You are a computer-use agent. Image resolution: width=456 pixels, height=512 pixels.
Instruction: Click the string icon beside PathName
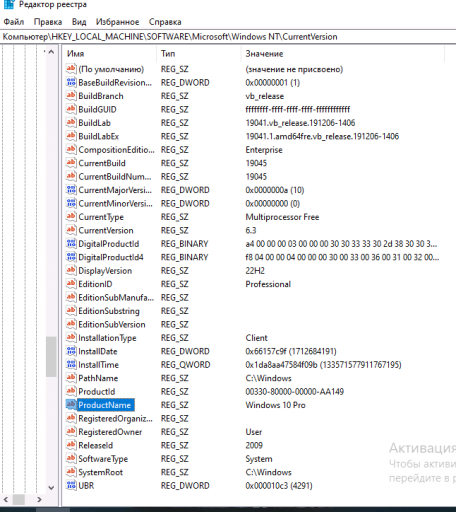71,378
